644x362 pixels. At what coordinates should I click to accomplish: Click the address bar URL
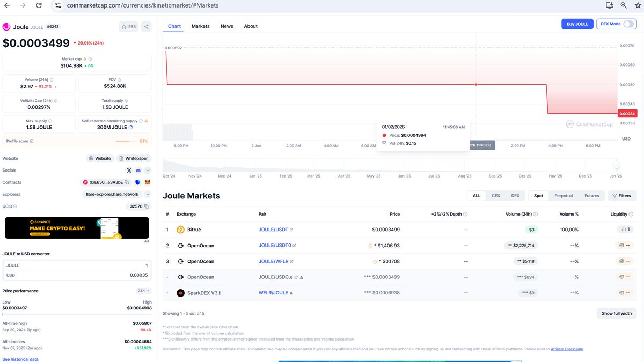(x=143, y=5)
